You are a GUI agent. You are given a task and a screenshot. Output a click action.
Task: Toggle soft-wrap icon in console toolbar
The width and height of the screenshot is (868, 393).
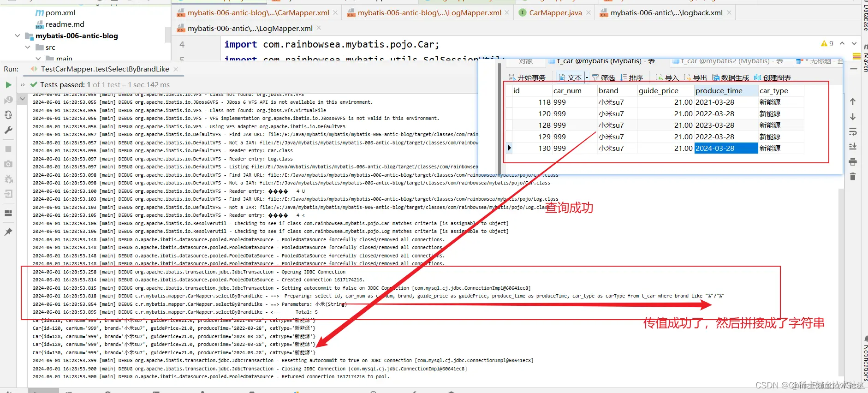pyautogui.click(x=853, y=132)
